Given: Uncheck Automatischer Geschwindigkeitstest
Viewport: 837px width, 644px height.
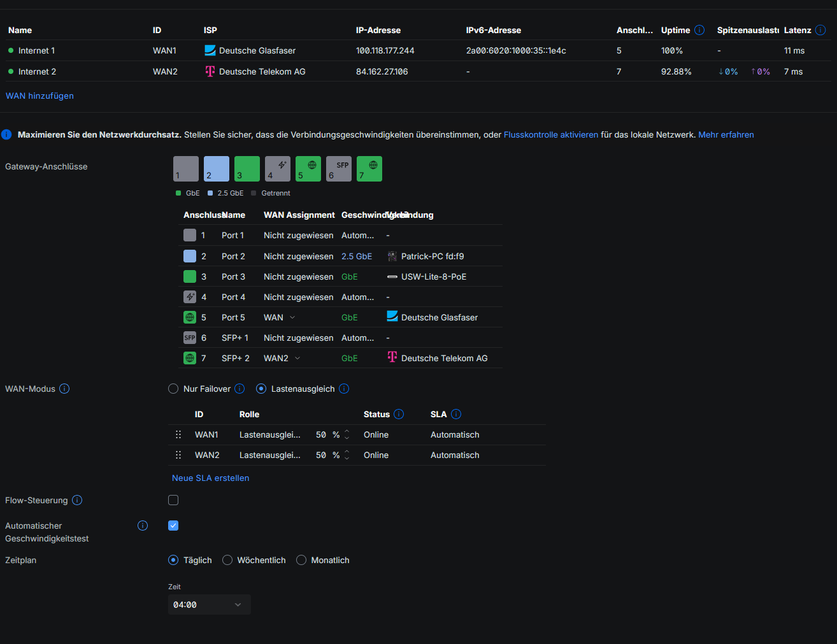Looking at the screenshot, I should click(x=173, y=526).
